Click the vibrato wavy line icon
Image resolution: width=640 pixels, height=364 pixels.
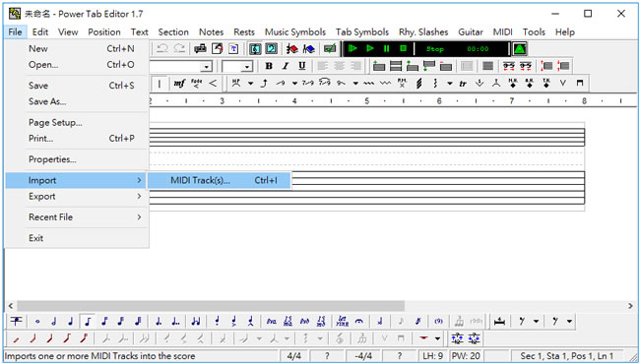click(x=368, y=84)
